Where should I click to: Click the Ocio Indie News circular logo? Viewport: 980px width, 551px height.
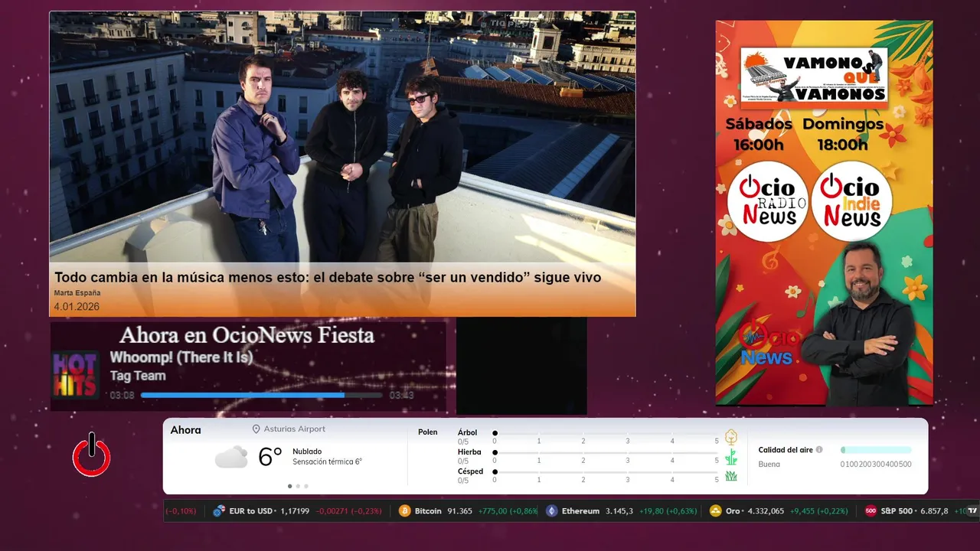point(851,203)
